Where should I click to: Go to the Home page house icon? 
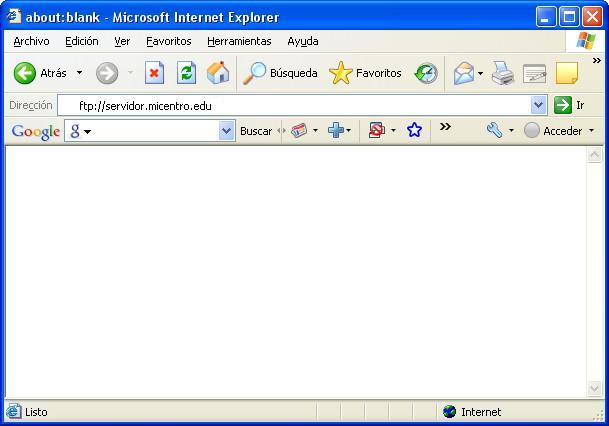tap(217, 73)
